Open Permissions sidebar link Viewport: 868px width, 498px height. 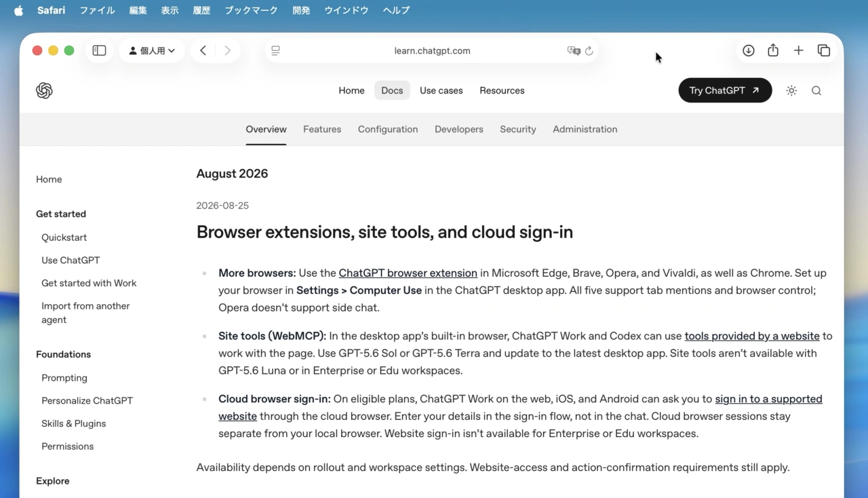[x=67, y=446]
